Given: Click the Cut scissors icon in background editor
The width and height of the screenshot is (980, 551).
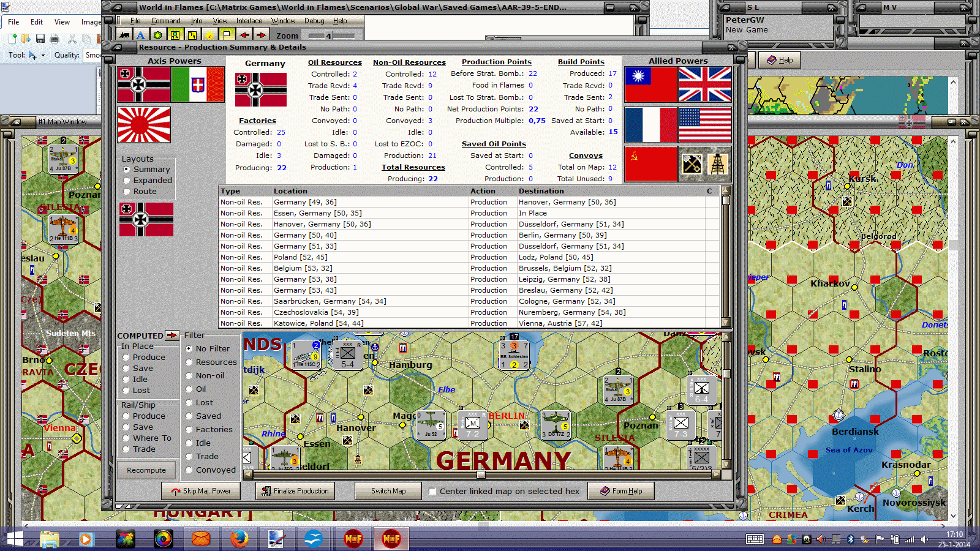Looking at the screenshot, I should [72, 39].
